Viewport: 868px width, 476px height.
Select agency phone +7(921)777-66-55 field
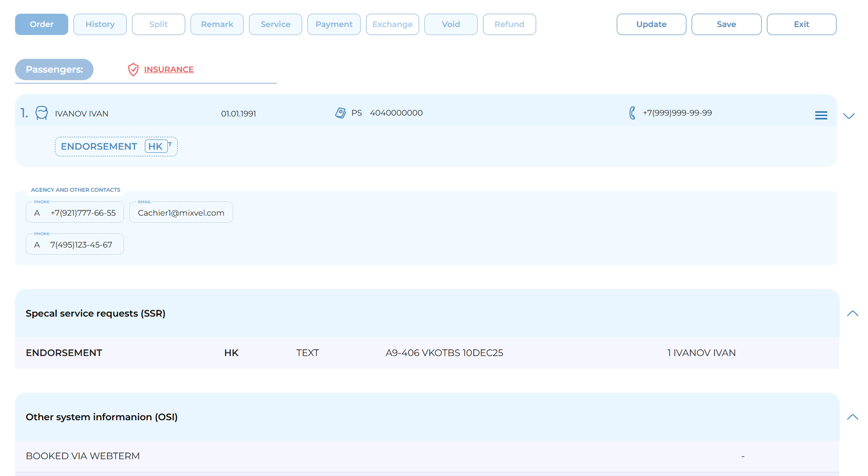pos(75,213)
